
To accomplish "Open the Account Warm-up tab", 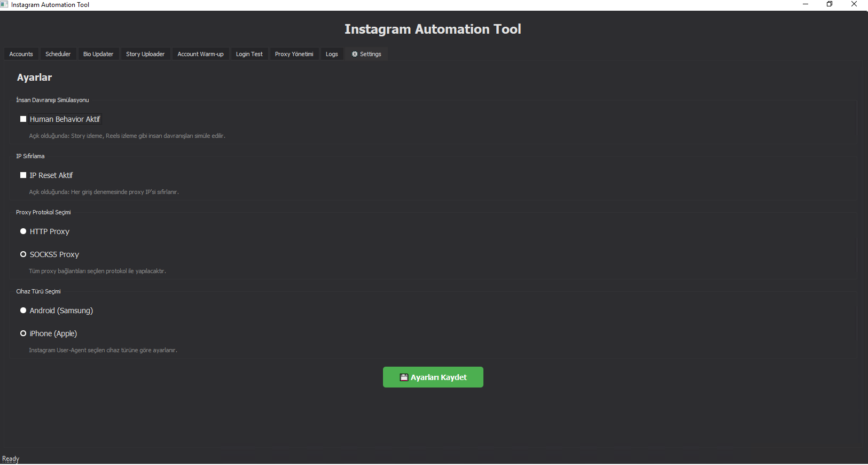I will pos(200,54).
